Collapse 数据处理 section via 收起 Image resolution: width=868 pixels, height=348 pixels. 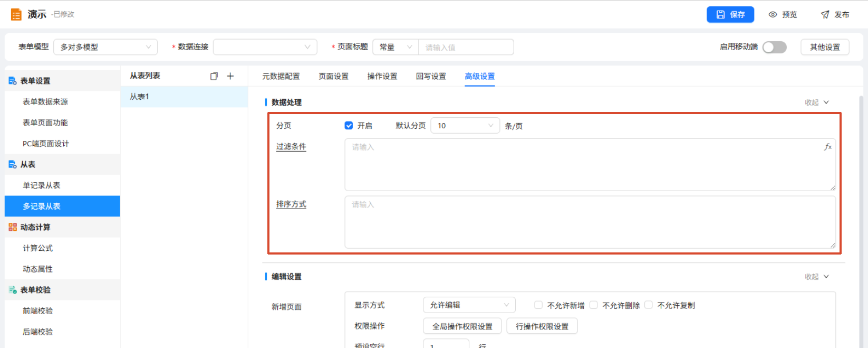(x=817, y=102)
